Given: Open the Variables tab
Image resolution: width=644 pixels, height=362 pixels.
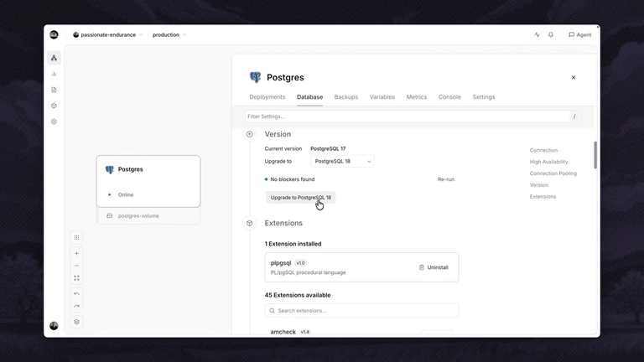Looking at the screenshot, I should tap(382, 97).
